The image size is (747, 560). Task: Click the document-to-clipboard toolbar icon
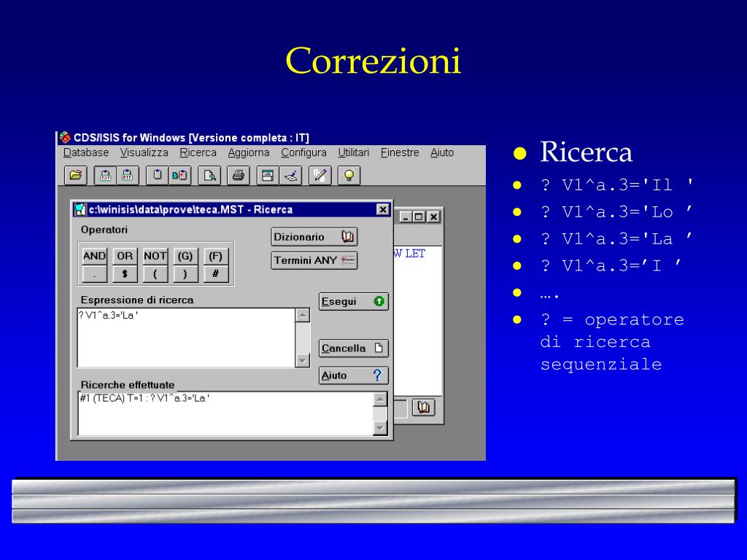coord(179,175)
